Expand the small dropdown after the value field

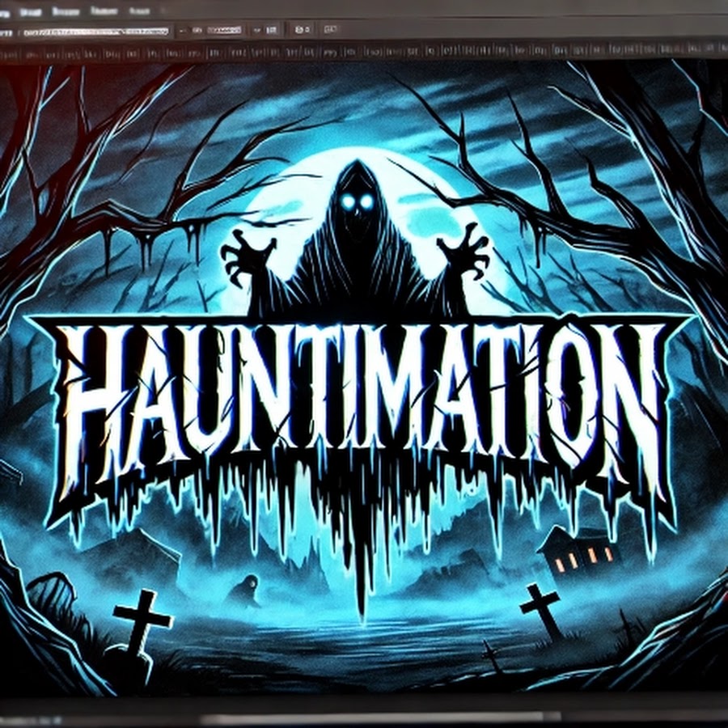point(256,31)
